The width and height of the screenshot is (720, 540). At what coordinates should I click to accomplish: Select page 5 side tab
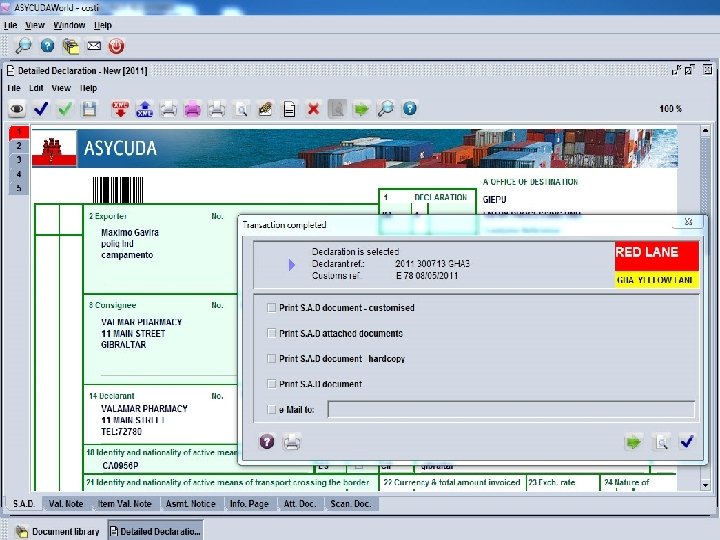coord(19,188)
